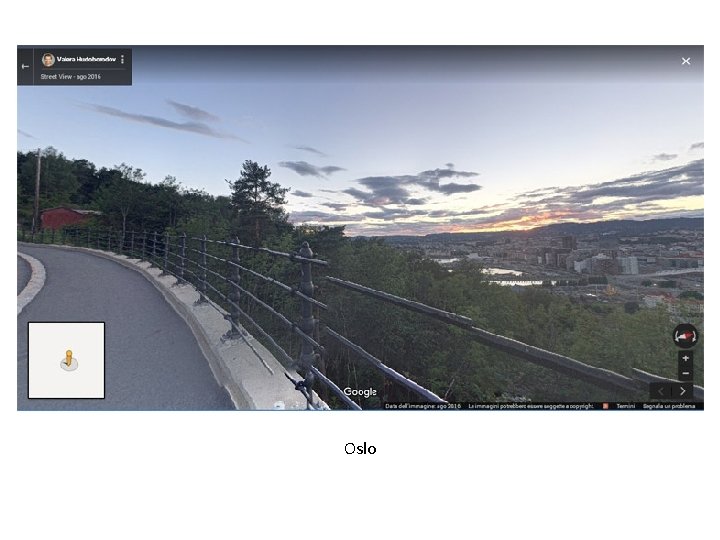Click the contributor's profile avatar
The width and height of the screenshot is (720, 540).
pos(48,60)
